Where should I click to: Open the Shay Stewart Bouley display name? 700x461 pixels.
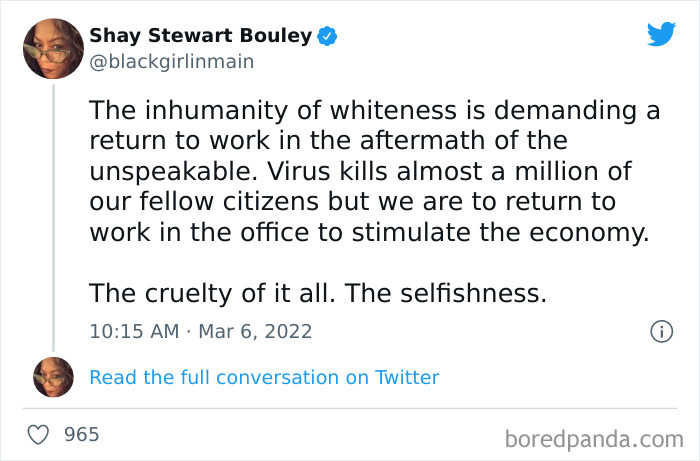[201, 36]
